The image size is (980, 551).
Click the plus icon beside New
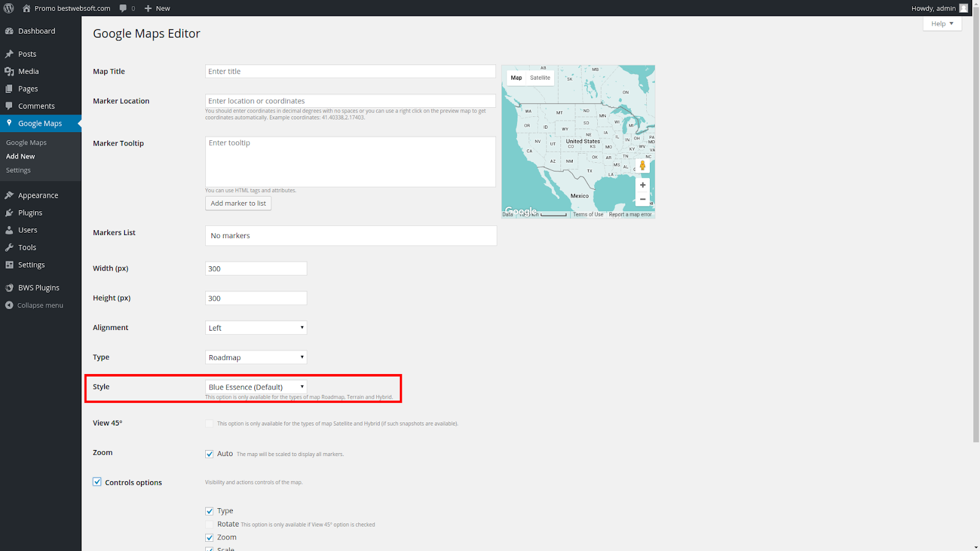coord(148,8)
